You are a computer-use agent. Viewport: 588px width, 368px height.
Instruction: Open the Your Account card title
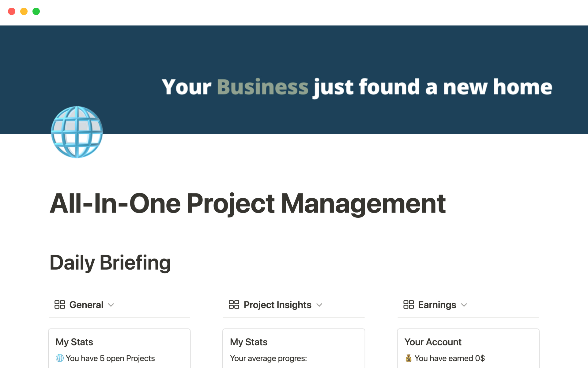(433, 342)
